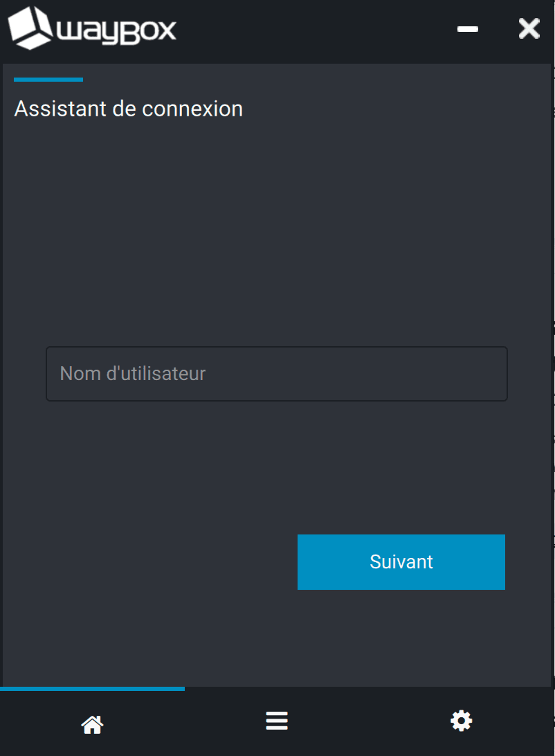This screenshot has width=555, height=756.
Task: Click the Waybox cube logo
Action: coord(29,28)
